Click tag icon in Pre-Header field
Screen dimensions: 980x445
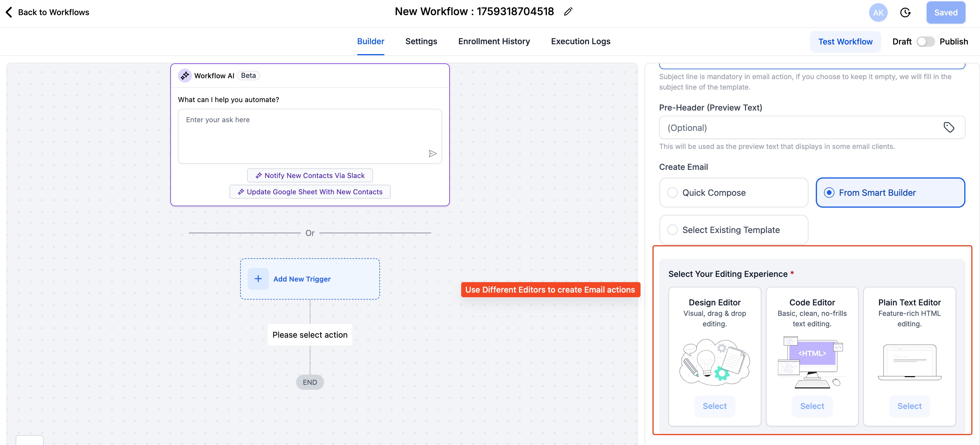(x=949, y=127)
